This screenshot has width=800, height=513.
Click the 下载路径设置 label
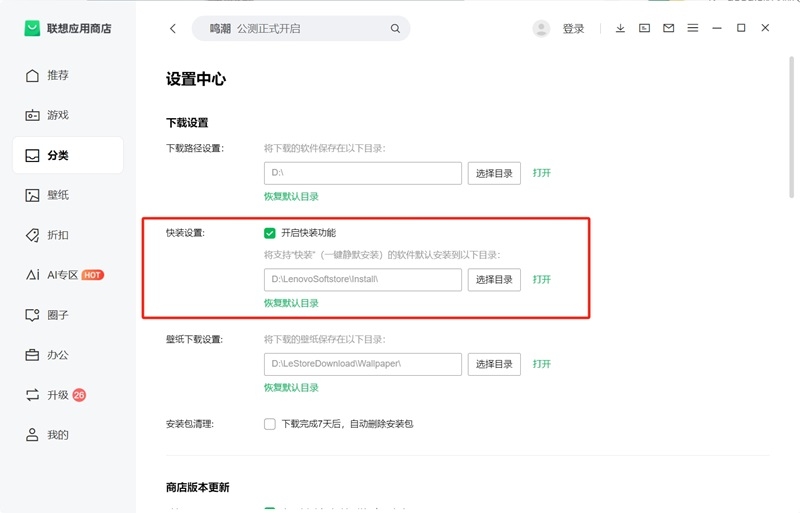(195, 149)
